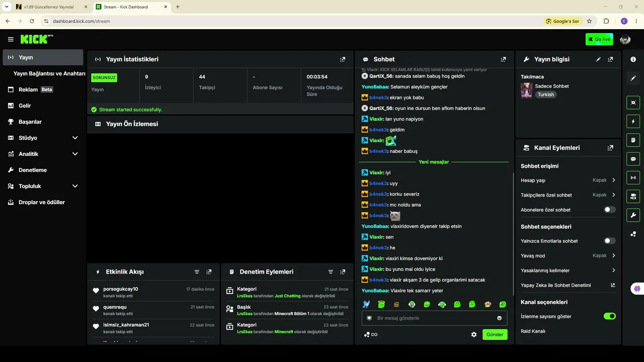644x362 pixels.
Task: Open Yasaklanmış kelimeler chevron
Action: (614, 270)
